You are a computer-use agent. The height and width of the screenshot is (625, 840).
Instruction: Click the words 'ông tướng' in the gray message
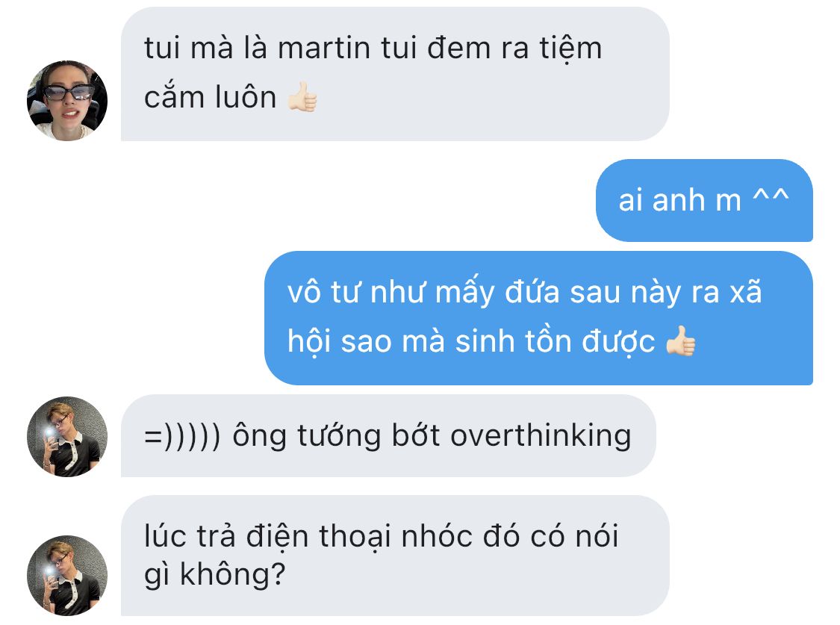[307, 436]
